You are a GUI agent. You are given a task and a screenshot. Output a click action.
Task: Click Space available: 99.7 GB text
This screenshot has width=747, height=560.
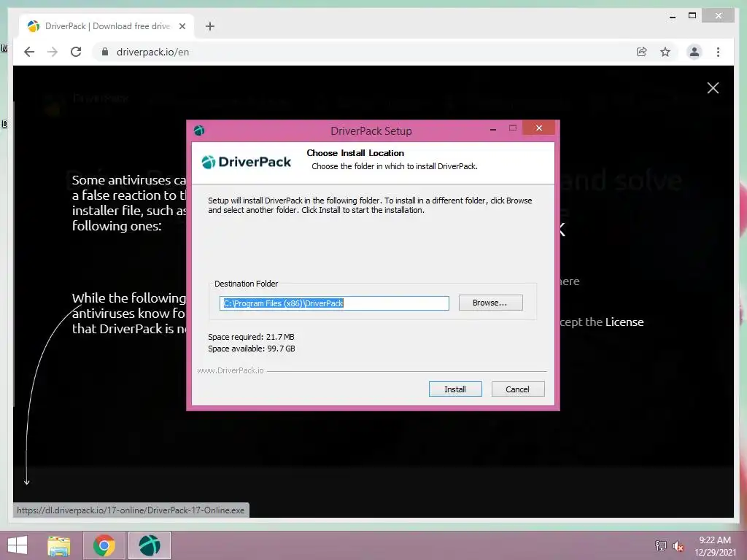(x=252, y=349)
